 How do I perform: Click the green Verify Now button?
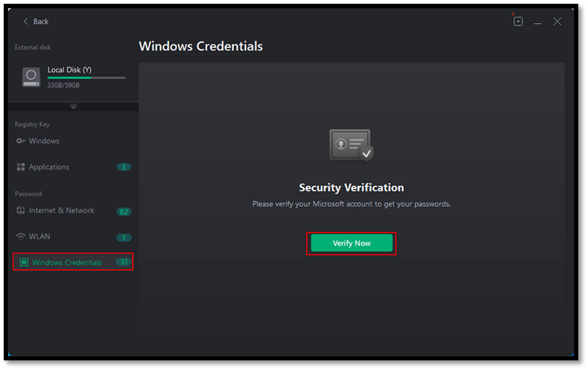(x=351, y=243)
